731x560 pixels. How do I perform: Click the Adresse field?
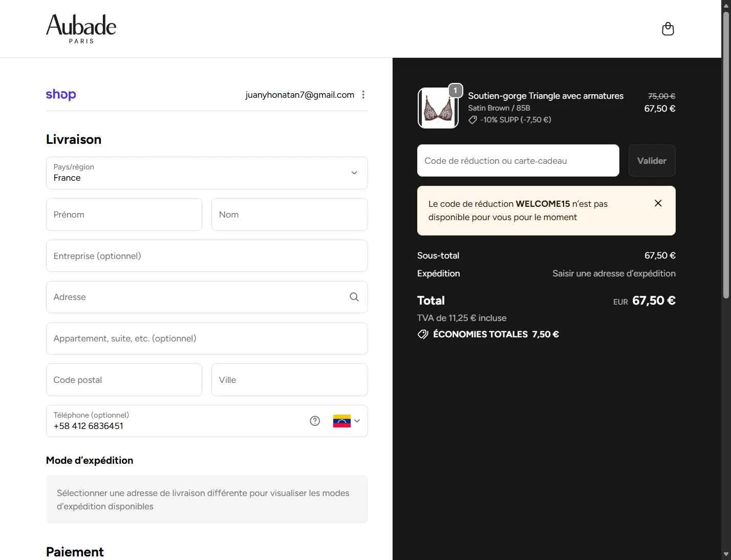(207, 297)
